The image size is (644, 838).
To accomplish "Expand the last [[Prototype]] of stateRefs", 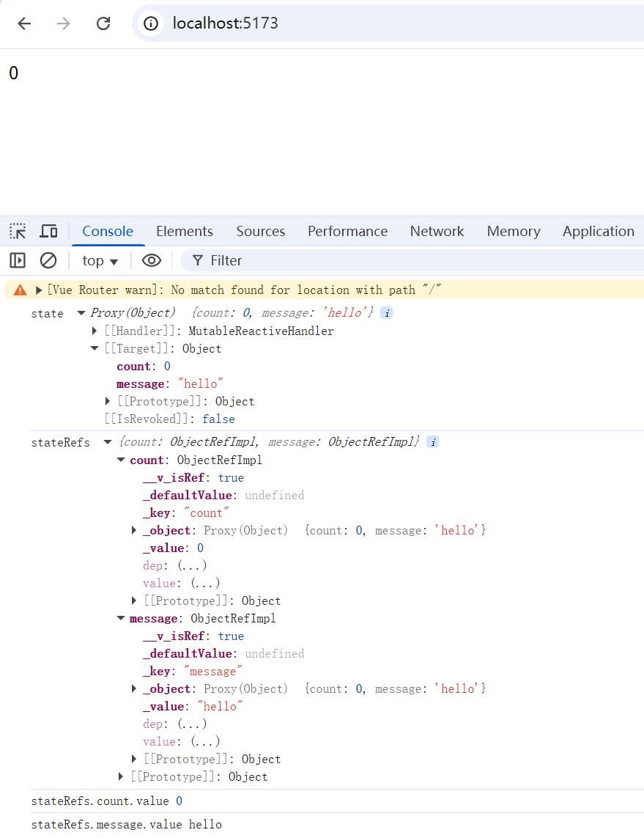I will tap(121, 776).
